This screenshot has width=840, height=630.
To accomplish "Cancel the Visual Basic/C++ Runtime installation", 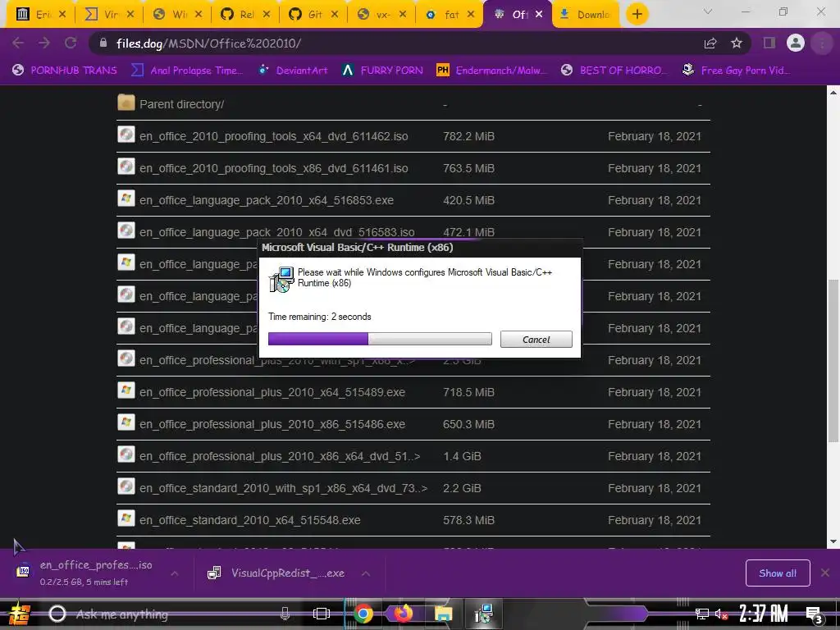I will (x=536, y=339).
